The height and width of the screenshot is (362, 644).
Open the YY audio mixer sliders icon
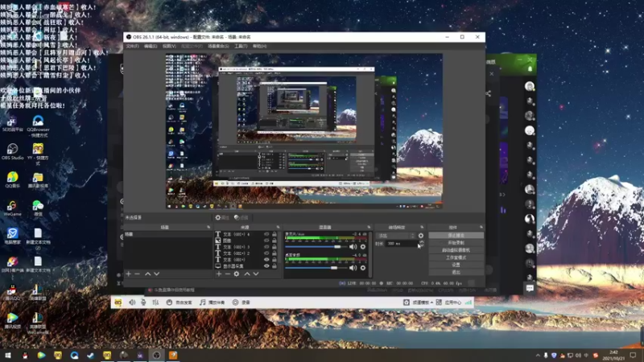[155, 302]
